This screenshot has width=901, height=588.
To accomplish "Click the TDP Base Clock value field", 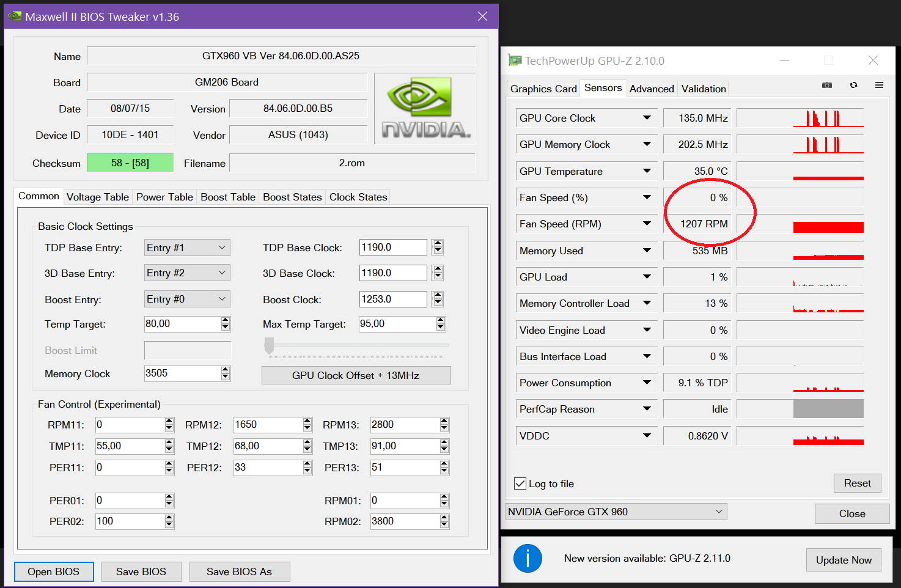I will click(393, 247).
